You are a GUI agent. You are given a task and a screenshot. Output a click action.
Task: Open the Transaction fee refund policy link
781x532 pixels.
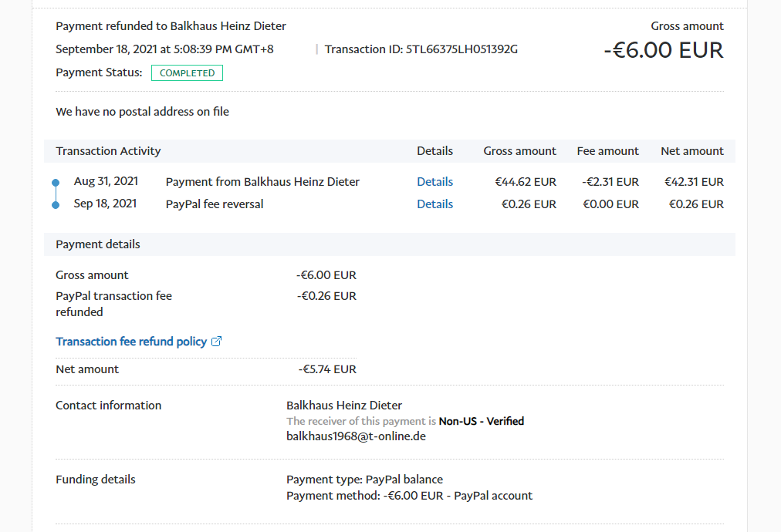(x=131, y=342)
